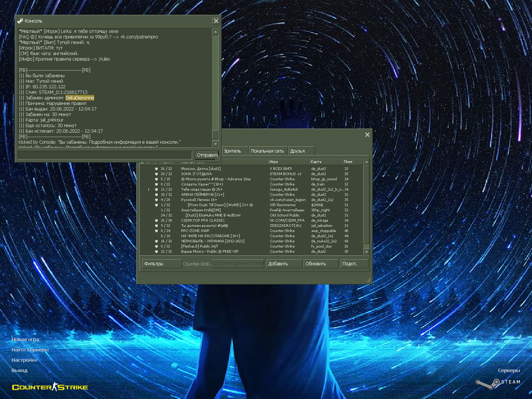This screenshot has height=399, width=532.
Task: Click the server browser resize grip
Action: 368,280
